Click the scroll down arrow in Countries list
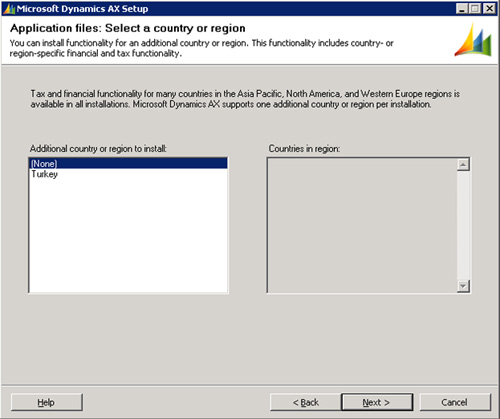Image resolution: width=500 pixels, height=419 pixels. click(x=463, y=286)
